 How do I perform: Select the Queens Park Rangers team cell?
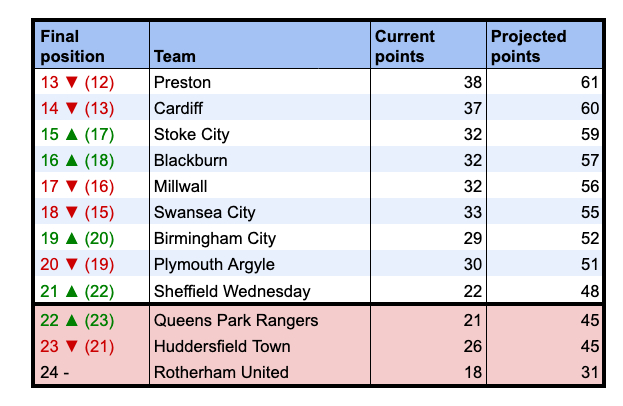tap(235, 320)
